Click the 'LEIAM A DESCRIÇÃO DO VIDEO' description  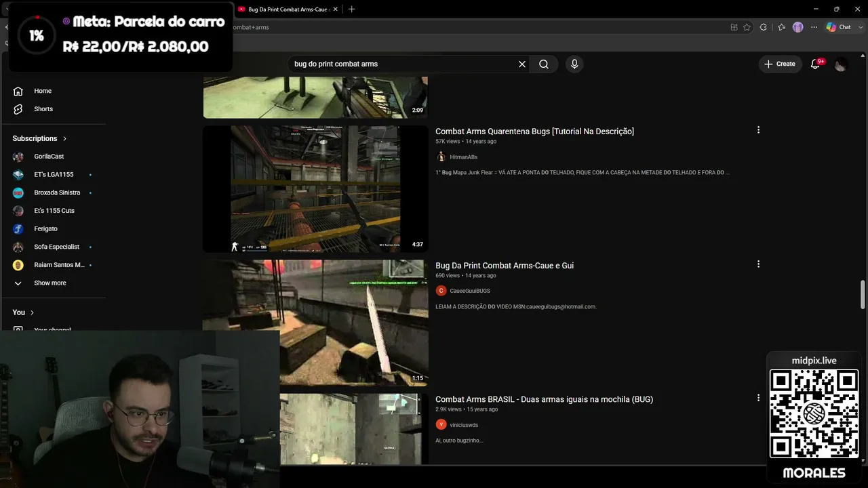(515, 307)
